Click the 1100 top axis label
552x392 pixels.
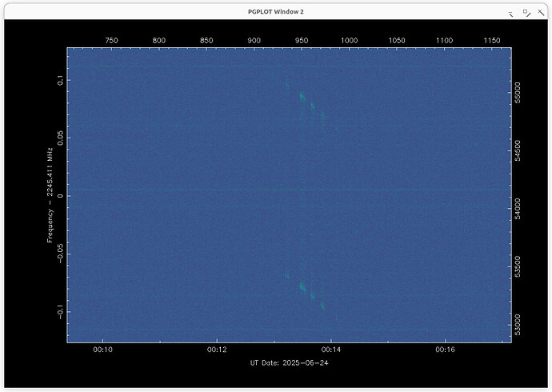click(x=444, y=41)
